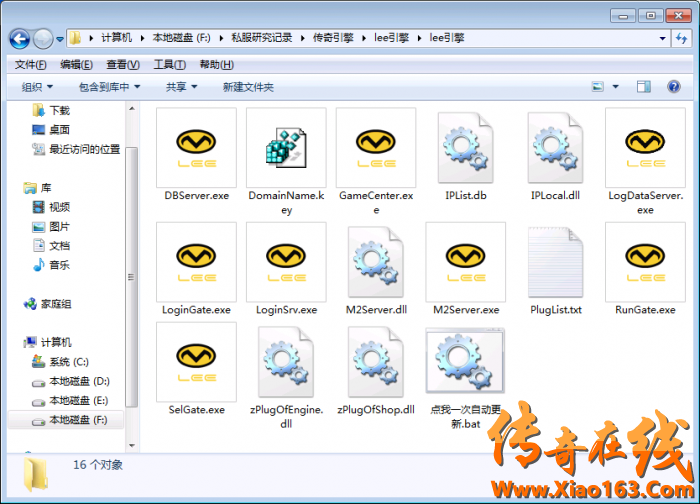Open the 组织 dropdown menu

tap(37, 87)
